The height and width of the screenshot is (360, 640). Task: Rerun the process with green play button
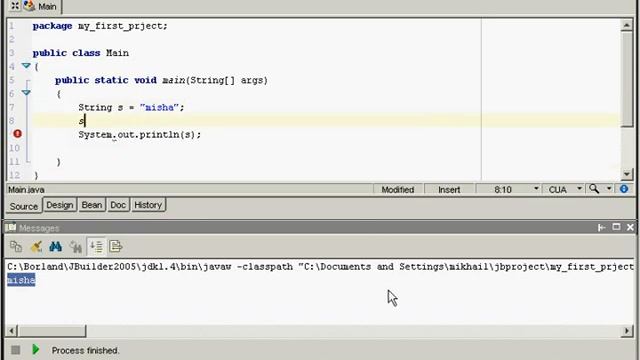[x=36, y=350]
